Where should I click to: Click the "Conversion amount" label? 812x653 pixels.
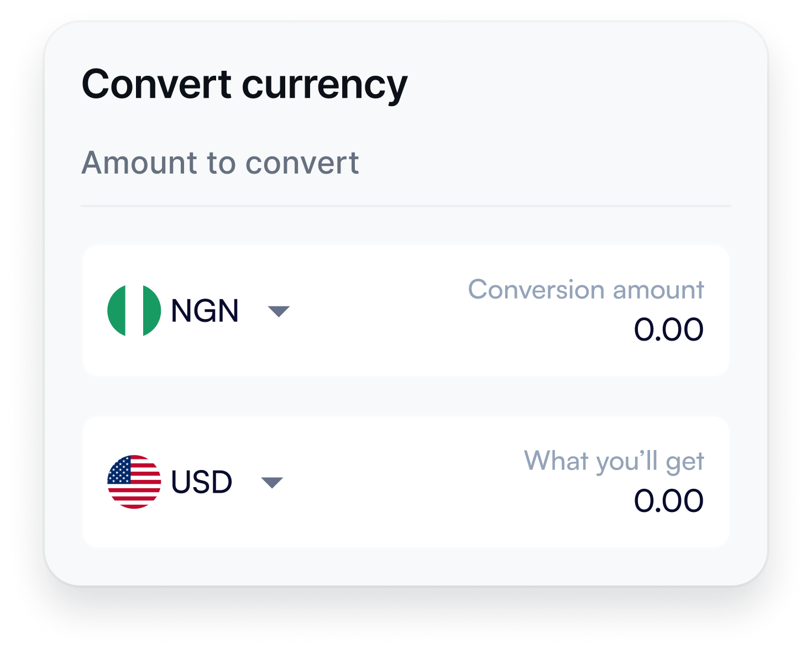(x=586, y=290)
